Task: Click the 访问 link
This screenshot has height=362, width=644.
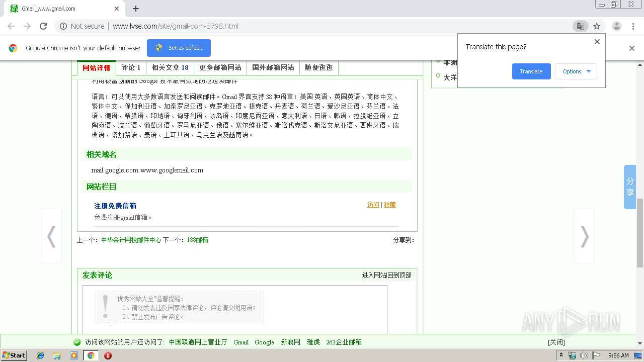Action: pos(373,205)
